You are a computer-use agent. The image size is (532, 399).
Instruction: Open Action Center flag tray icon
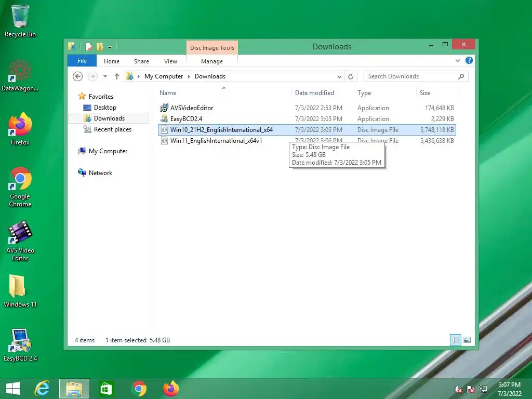[471, 389]
